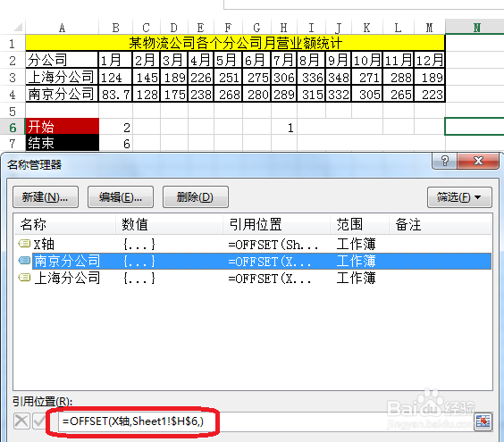The image size is (504, 442).
Task: Select the row 6 header
Action: 13,128
